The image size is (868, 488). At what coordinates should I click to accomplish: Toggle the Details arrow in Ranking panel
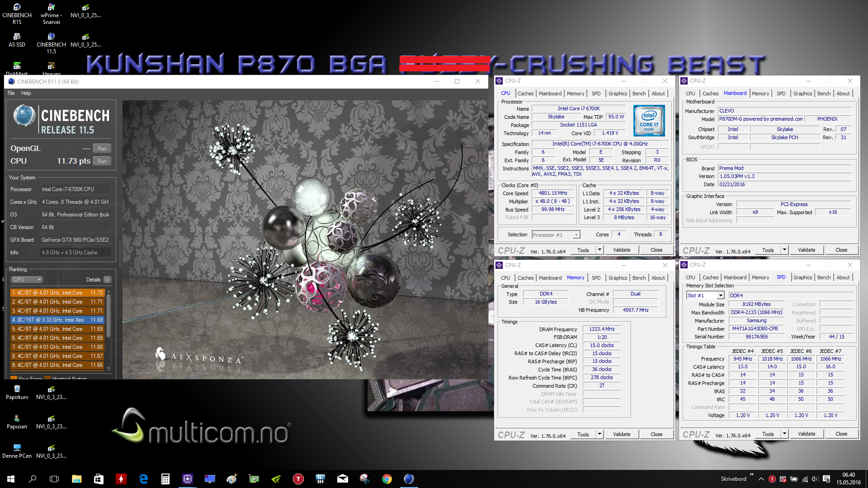[x=107, y=280]
